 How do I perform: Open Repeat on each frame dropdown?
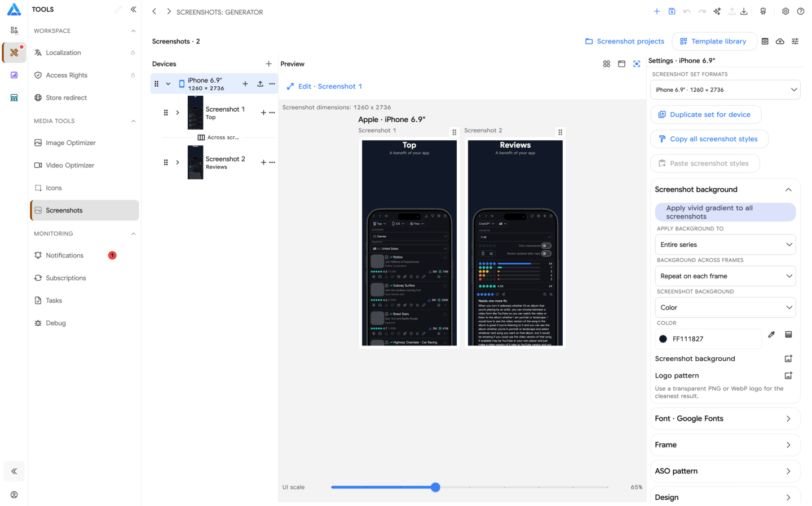pos(725,276)
